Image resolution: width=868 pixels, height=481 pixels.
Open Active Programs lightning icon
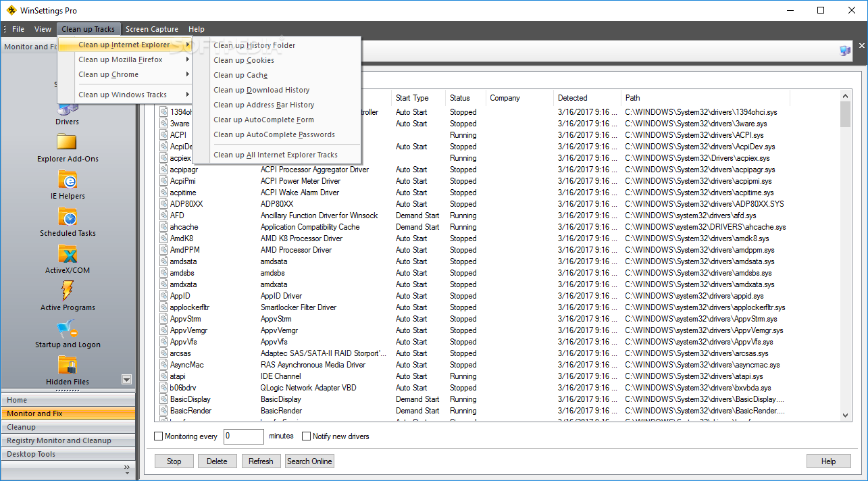coord(67,290)
